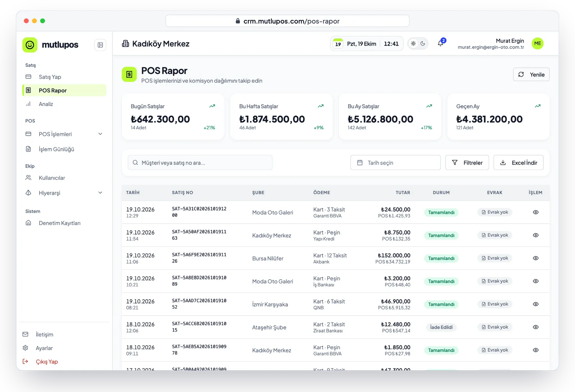This screenshot has height=392, width=575.
Task: Open İşlem Günlüğü in sidebar
Action: pyautogui.click(x=64, y=149)
